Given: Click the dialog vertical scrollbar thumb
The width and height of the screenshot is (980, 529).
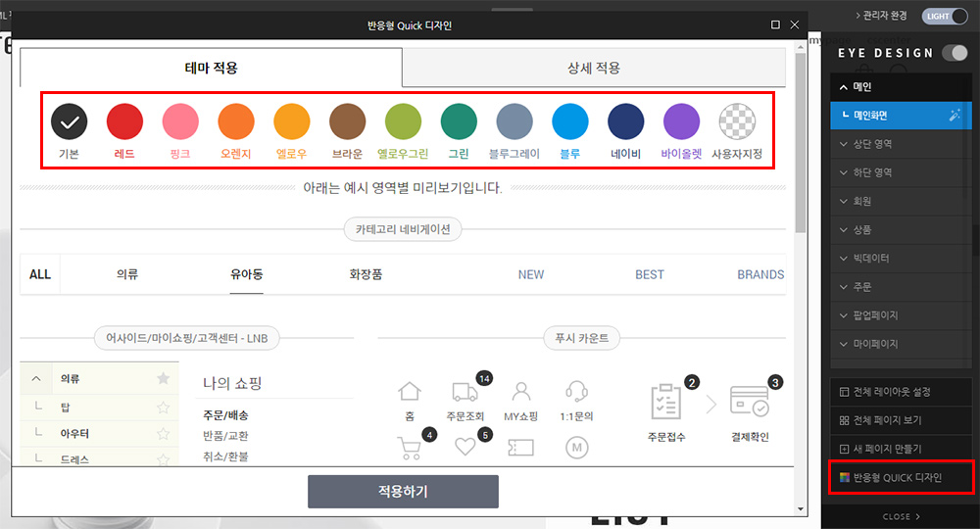Looking at the screenshot, I should (x=800, y=143).
